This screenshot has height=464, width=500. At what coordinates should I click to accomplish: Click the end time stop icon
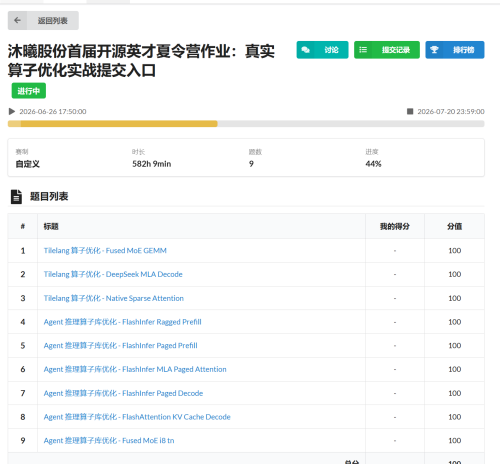[410, 111]
